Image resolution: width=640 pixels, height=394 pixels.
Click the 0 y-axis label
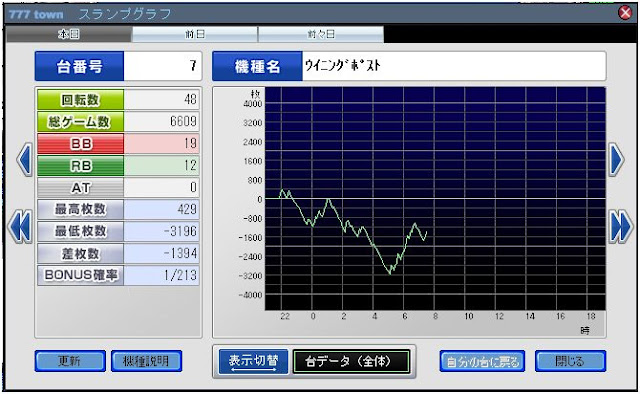pyautogui.click(x=260, y=200)
